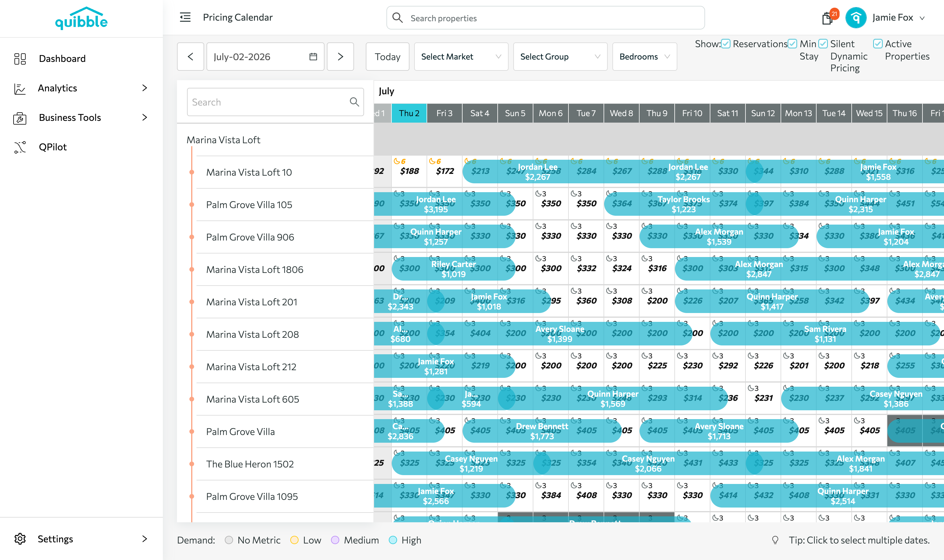The image size is (944, 560).
Task: Click magnifier icon in Search properties
Action: click(397, 18)
